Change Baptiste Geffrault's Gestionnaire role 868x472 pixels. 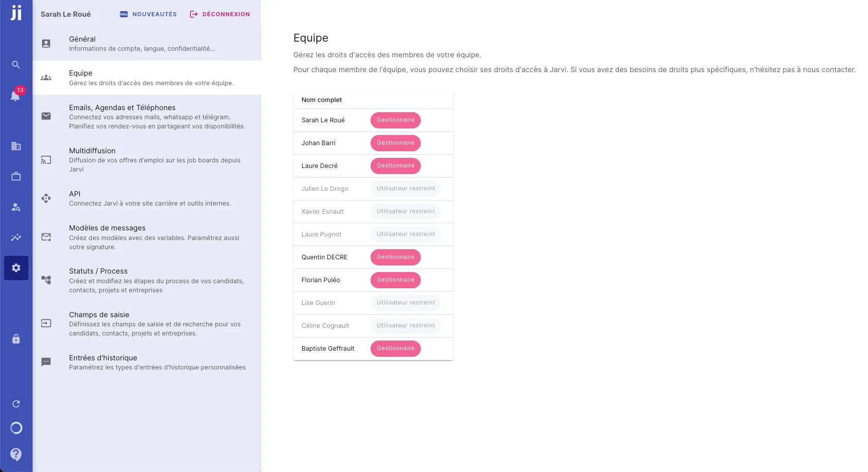(x=395, y=349)
